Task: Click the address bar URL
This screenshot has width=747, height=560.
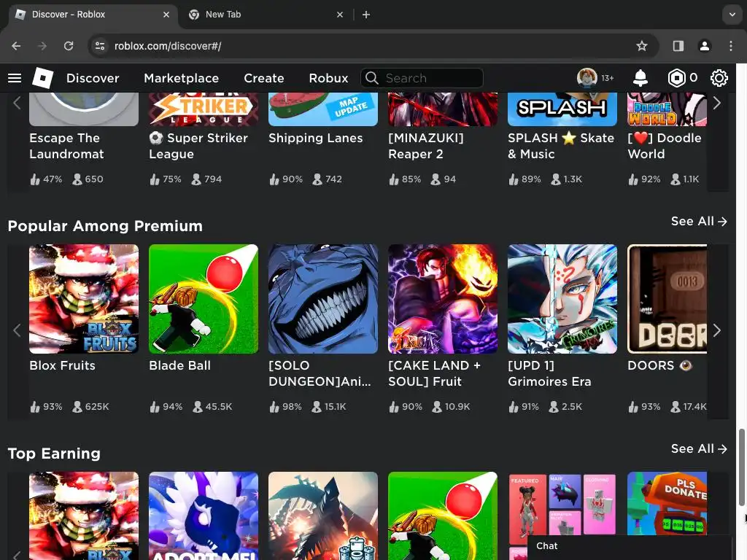Action: tap(168, 46)
